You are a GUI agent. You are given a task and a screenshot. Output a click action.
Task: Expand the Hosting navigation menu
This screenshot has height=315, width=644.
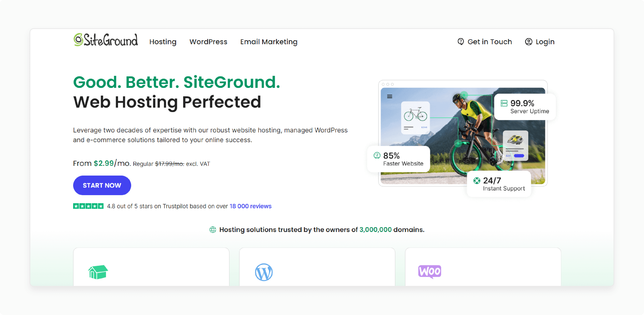[x=163, y=41]
